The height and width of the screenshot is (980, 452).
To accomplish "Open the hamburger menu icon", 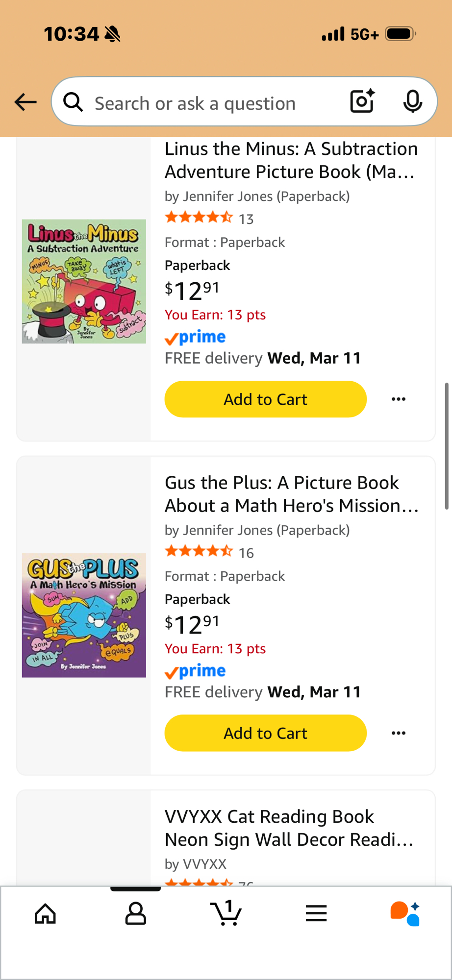I will (x=316, y=913).
